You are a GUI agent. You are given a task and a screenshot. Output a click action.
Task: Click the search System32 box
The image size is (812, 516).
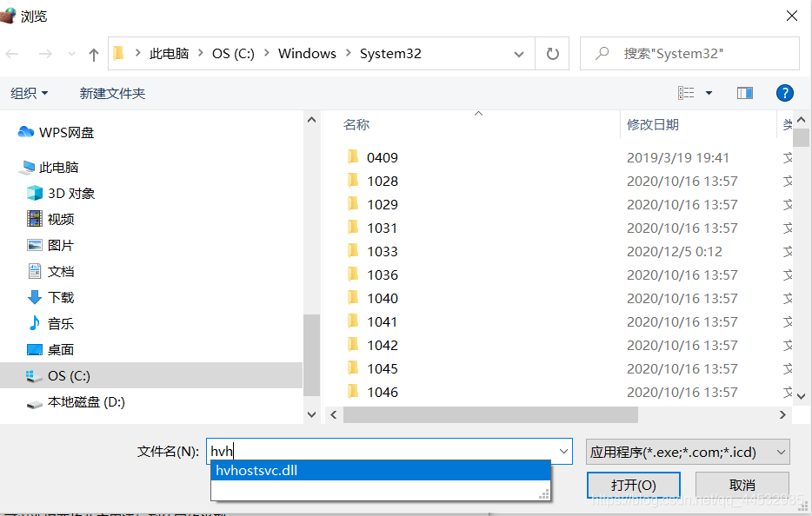[x=689, y=53]
